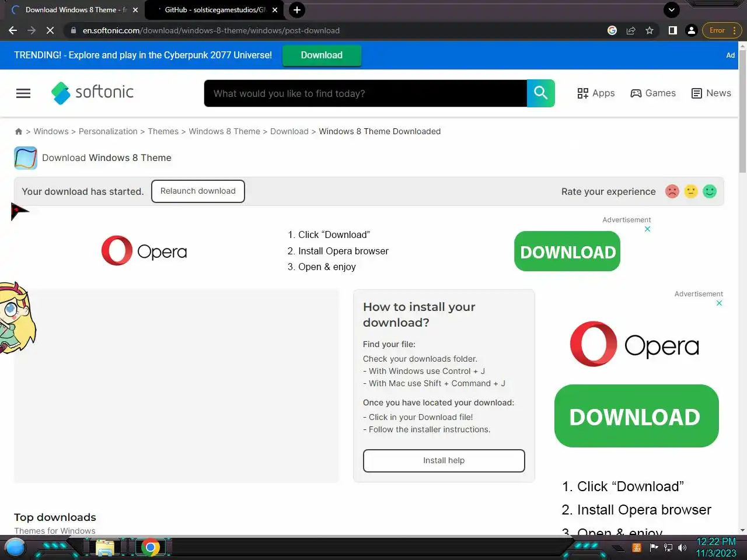Click the search field 'What would you like to find today?'

pos(365,93)
